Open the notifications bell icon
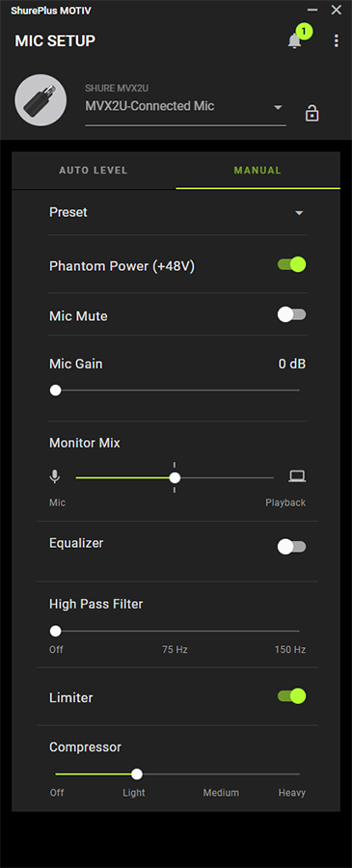 click(x=294, y=41)
